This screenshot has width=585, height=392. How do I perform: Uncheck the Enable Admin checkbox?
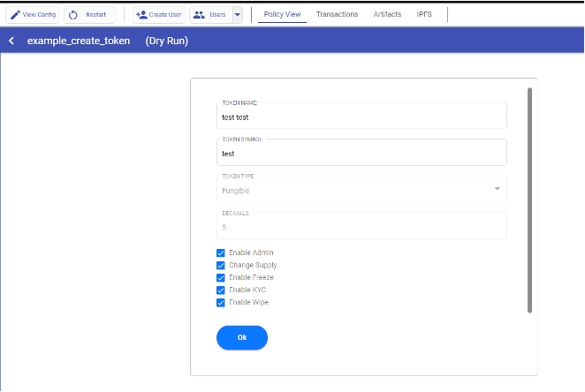[x=221, y=253]
